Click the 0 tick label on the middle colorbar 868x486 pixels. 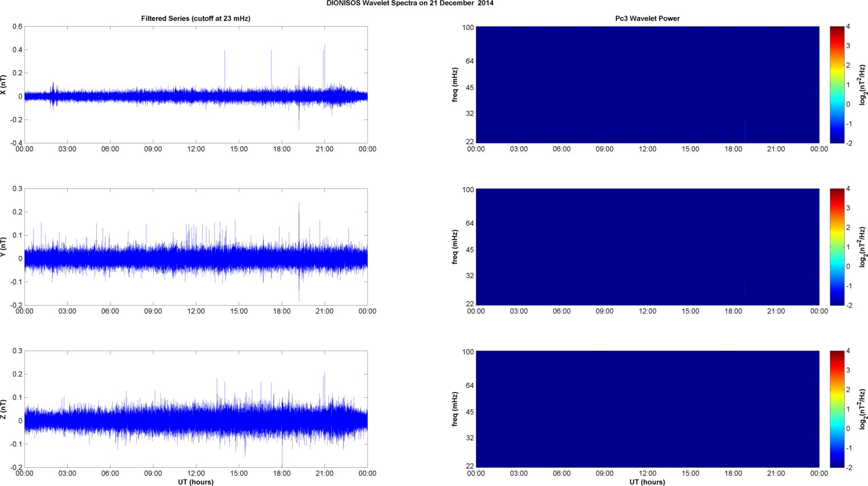click(x=848, y=266)
